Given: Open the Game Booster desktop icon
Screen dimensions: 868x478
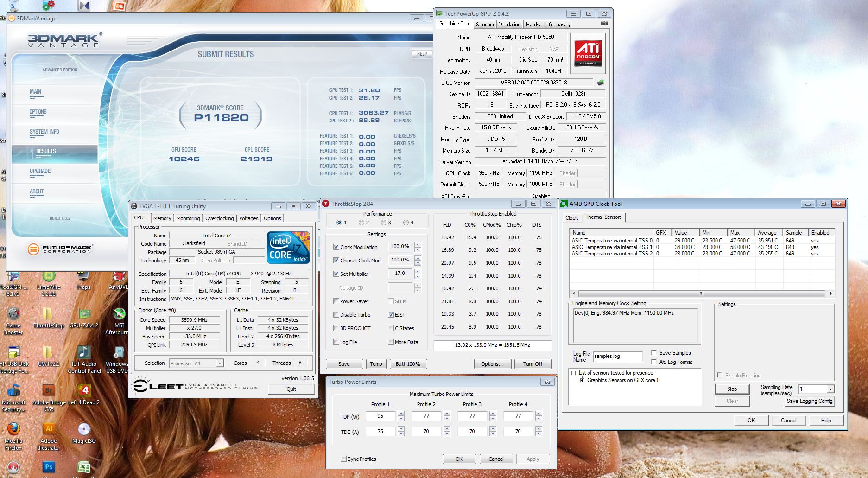Looking at the screenshot, I should coord(13,320).
